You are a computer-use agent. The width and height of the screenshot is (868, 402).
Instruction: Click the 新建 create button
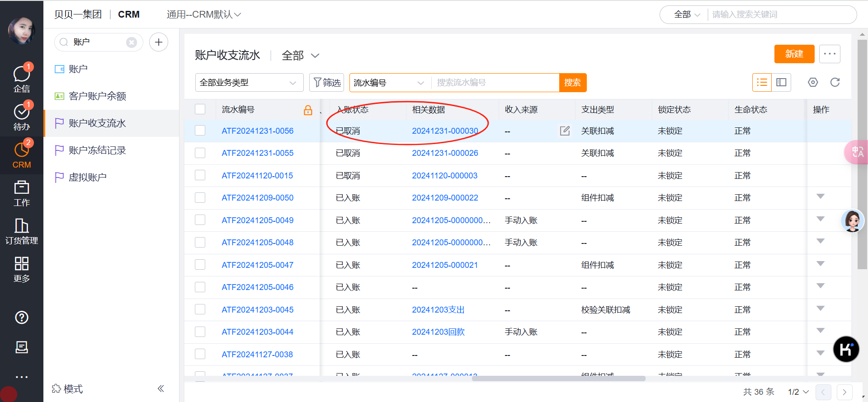[794, 54]
